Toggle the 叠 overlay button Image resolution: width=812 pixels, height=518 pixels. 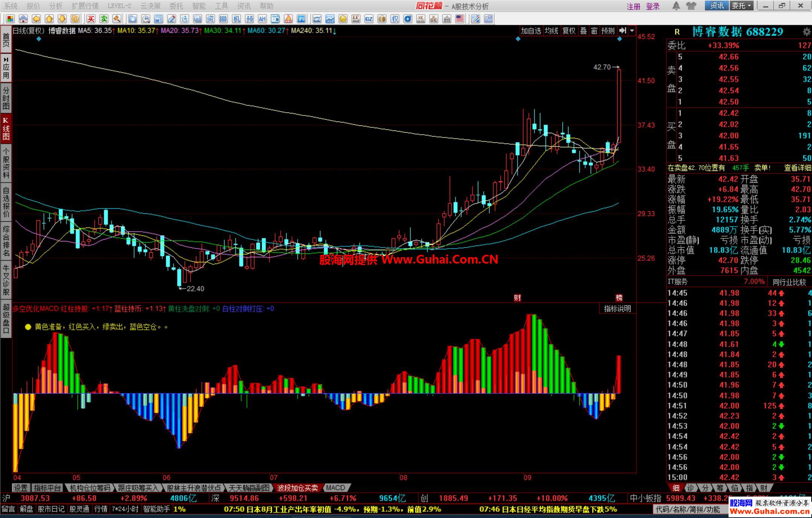pos(583,31)
